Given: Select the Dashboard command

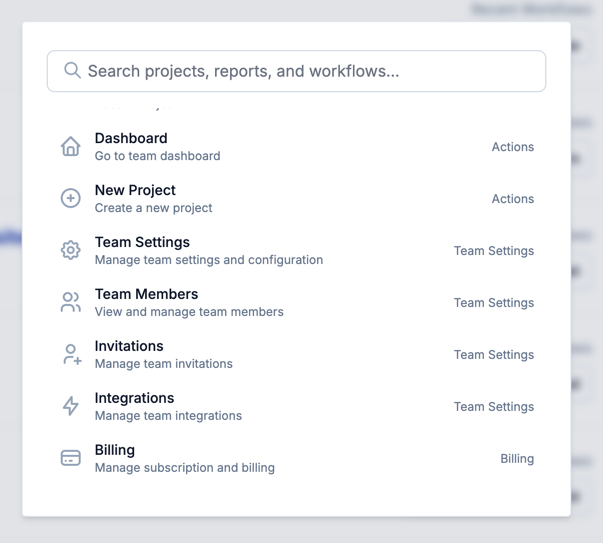Looking at the screenshot, I should pos(131,139).
